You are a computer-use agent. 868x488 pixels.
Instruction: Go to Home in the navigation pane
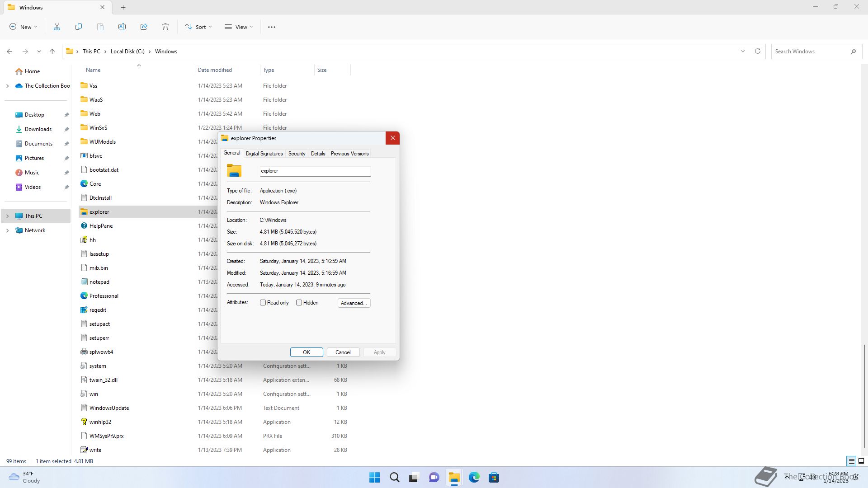pos(32,71)
